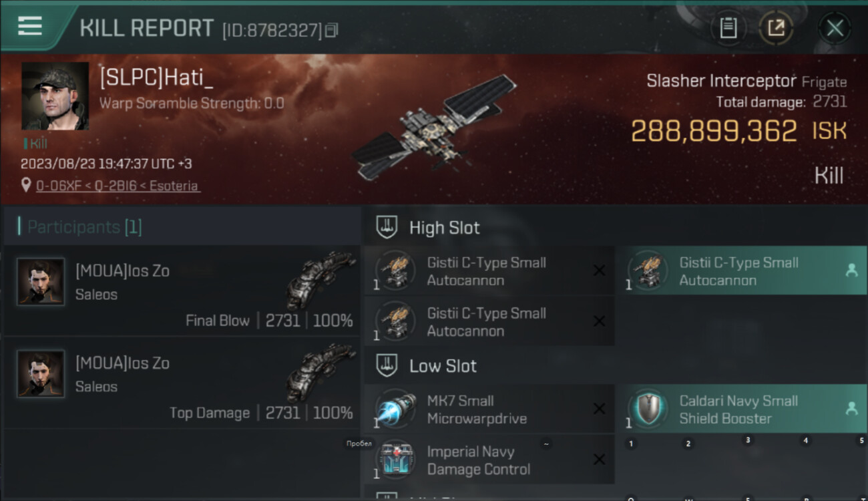
Task: Click the share/export kill report icon
Action: pos(776,28)
